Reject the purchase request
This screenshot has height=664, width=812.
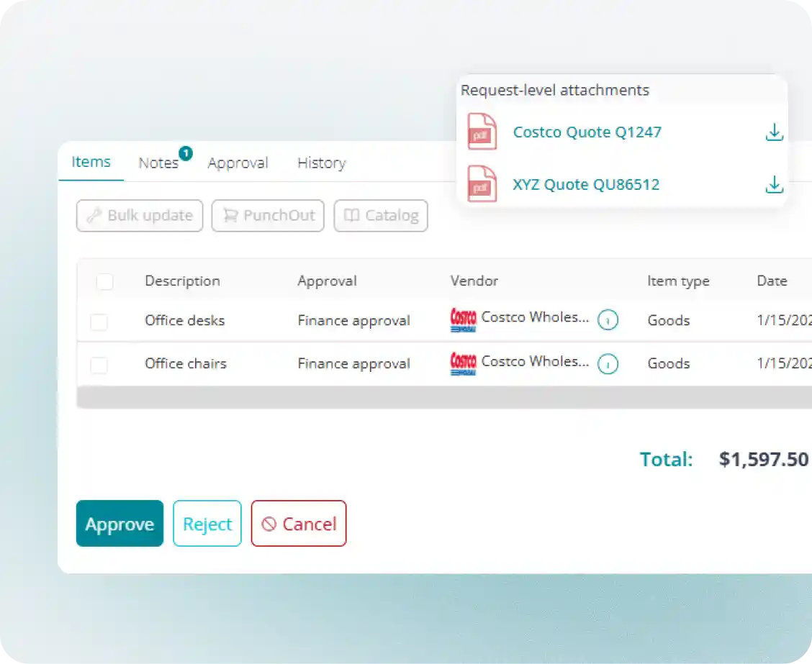[207, 523]
